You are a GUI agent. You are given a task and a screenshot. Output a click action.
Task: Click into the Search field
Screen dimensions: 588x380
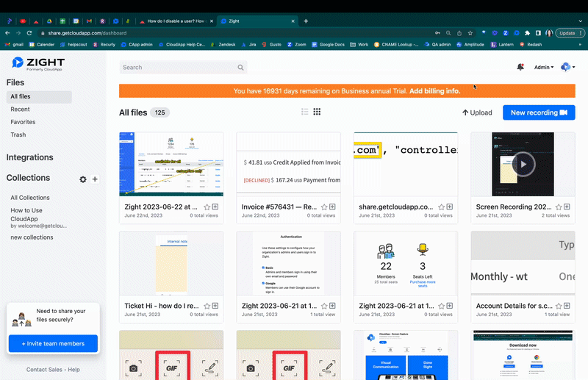183,68
